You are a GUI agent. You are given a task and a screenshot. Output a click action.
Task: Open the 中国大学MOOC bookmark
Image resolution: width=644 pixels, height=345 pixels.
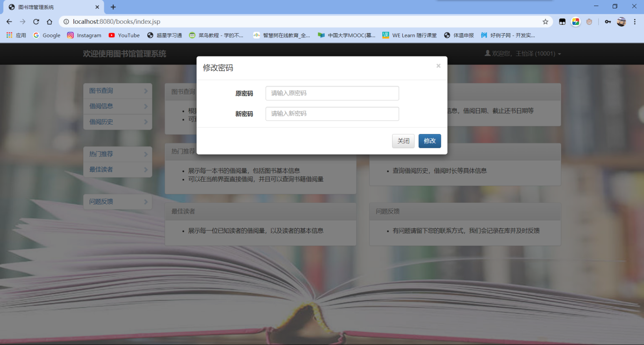[x=346, y=35]
